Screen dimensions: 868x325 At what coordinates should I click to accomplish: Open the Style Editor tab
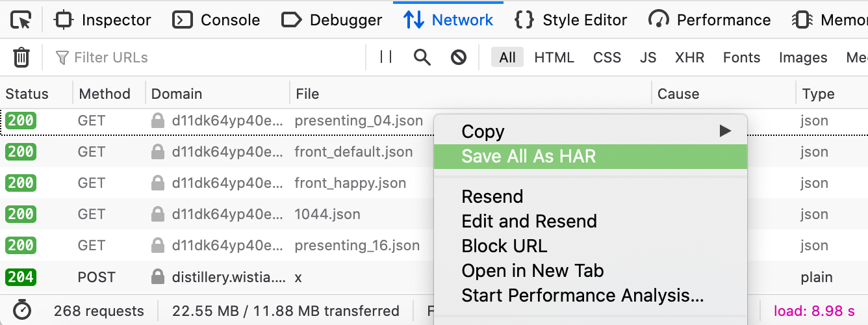pos(571,20)
